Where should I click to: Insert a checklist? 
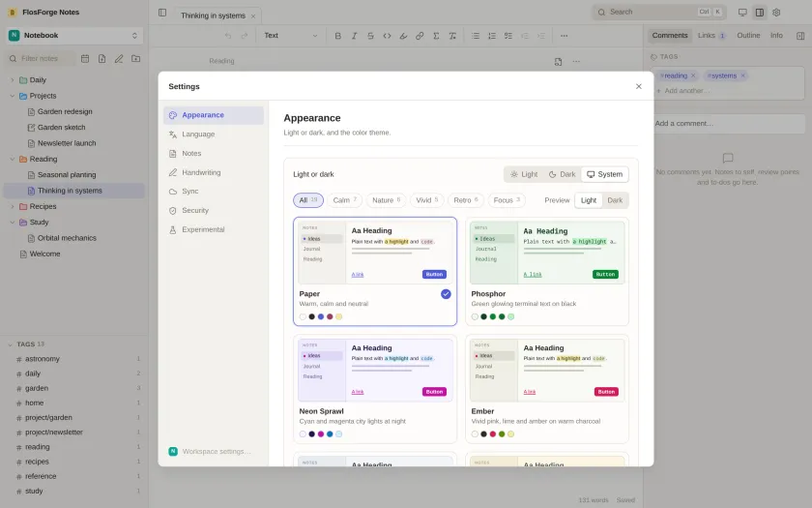coord(508,36)
